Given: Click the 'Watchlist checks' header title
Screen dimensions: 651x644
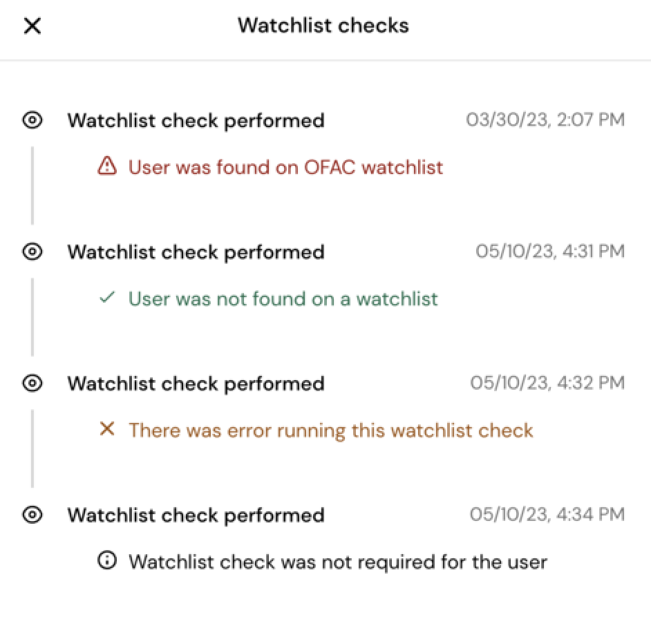Looking at the screenshot, I should point(323,26).
